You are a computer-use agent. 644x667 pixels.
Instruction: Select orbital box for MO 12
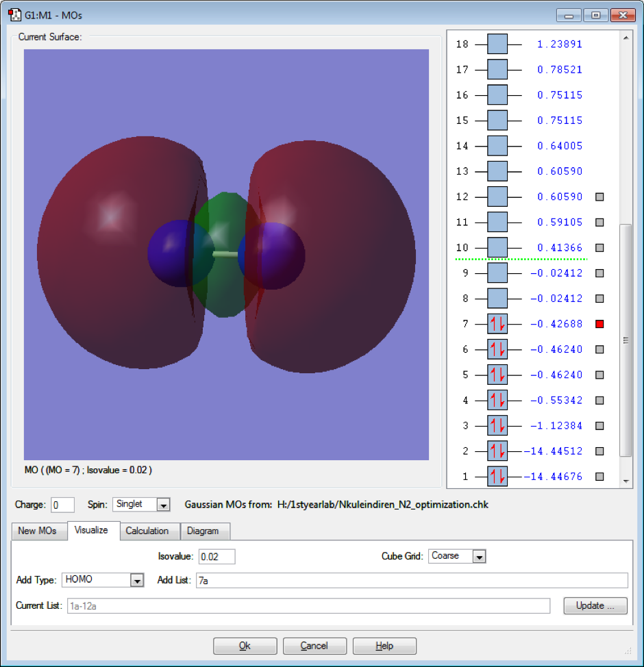(497, 197)
